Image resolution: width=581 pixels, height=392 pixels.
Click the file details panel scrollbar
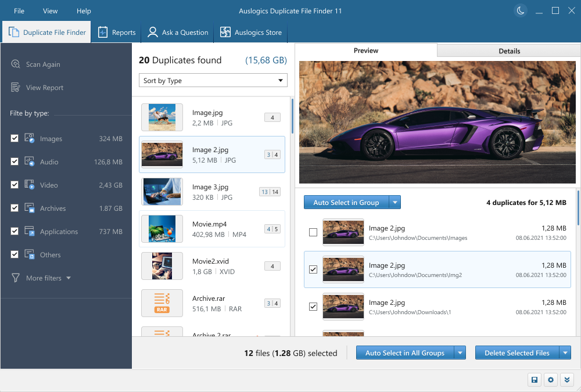(x=579, y=207)
